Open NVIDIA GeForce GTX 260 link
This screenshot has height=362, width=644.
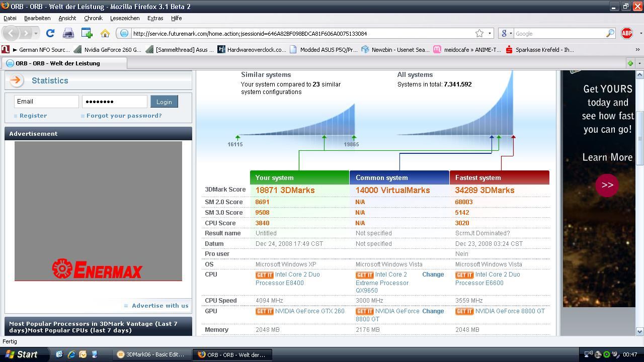(x=309, y=311)
